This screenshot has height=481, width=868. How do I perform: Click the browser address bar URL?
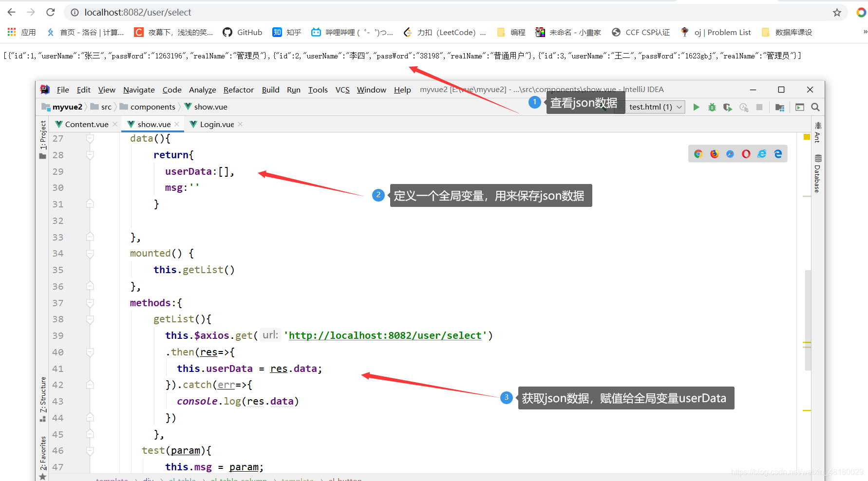pyautogui.click(x=138, y=12)
